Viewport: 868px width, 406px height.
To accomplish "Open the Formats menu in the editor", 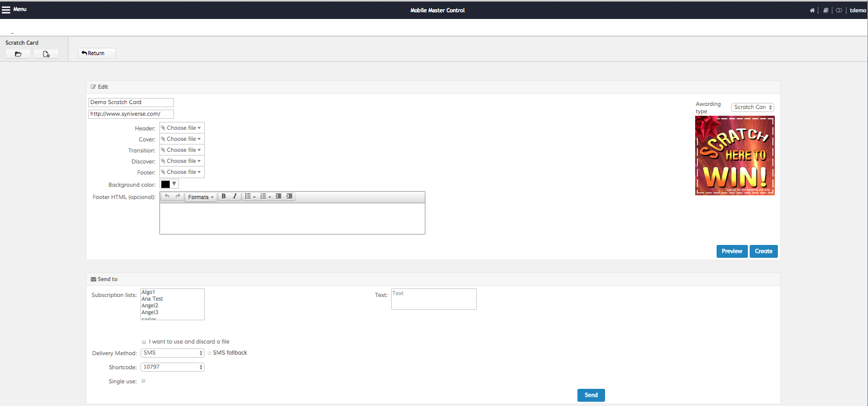I will (200, 197).
